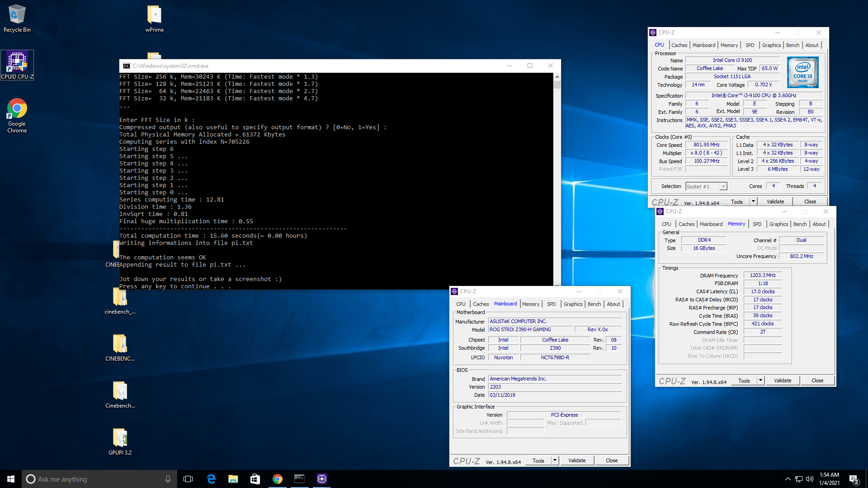Click the cmd window vertical scrollbar up arrow
The image size is (868, 488).
(557, 77)
